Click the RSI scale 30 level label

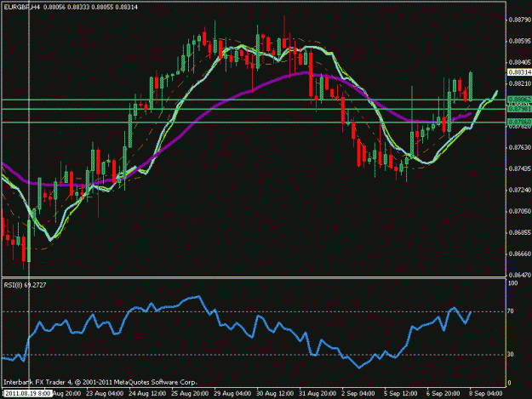[512, 355]
